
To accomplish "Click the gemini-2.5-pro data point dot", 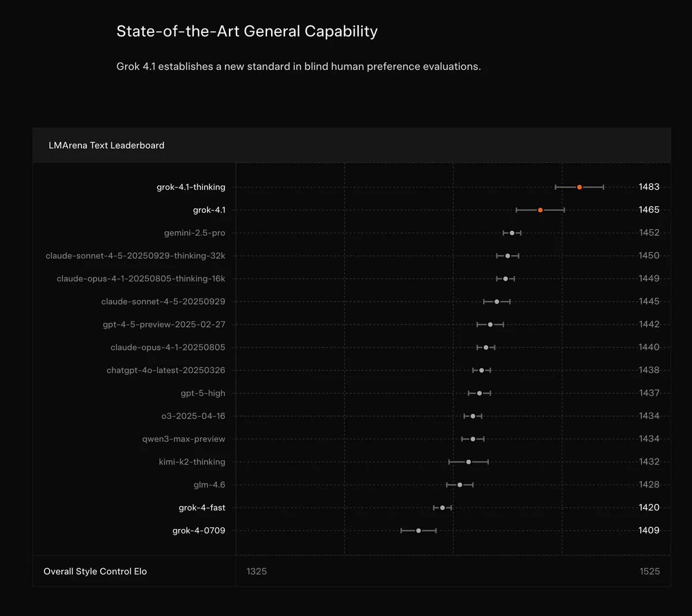I will coord(512,233).
